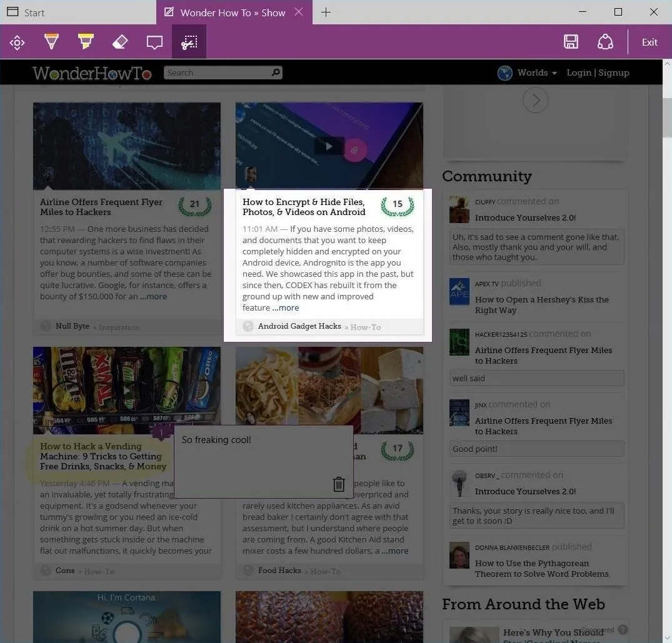672x643 pixels.
Task: Open the Android Gadget Hacks world link
Action: point(299,326)
